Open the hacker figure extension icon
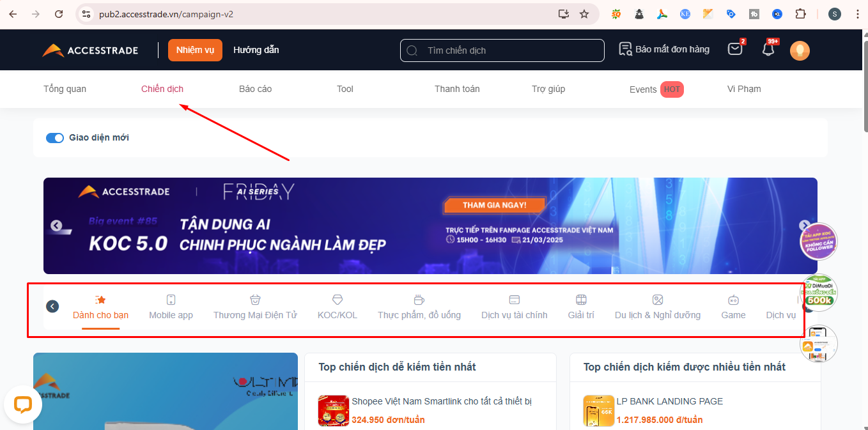Screen dimensions: 868x430 tap(639, 14)
